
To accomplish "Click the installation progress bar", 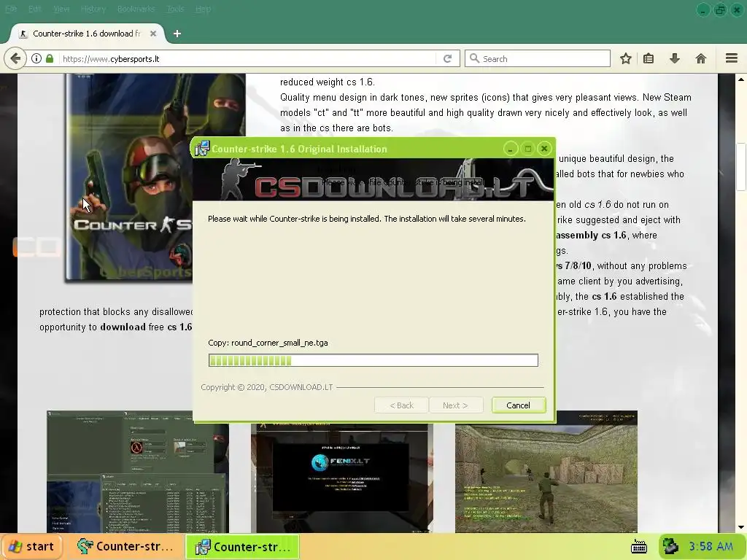I will point(373,360).
